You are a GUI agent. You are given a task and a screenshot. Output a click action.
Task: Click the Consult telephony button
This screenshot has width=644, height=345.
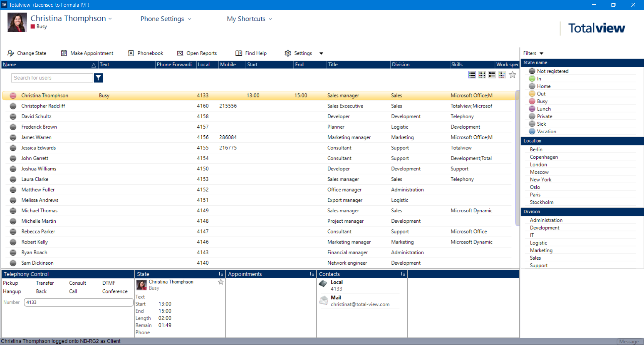[x=77, y=283]
